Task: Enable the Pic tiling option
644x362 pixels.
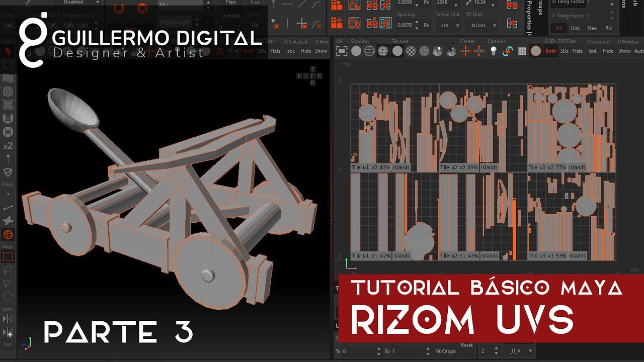Action: point(609,28)
